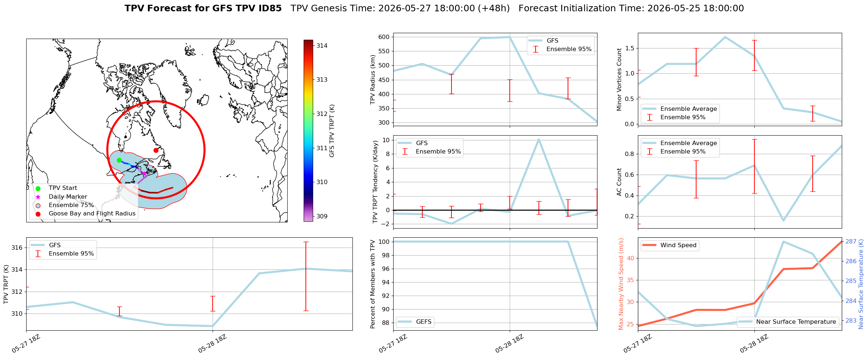The width and height of the screenshot is (868, 358).
Task: Click the Daily Marker legend star icon
Action: coord(38,197)
